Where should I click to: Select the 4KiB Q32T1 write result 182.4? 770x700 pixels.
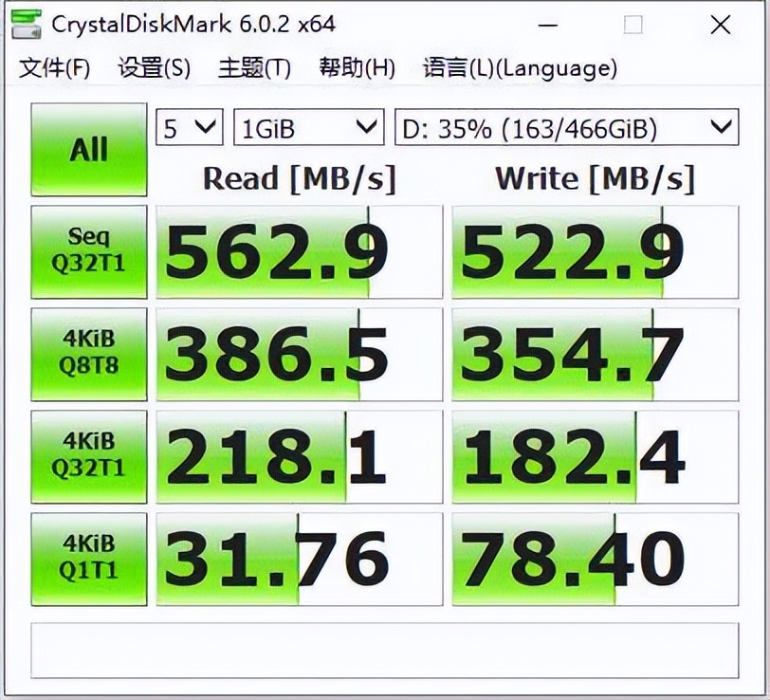pos(596,457)
